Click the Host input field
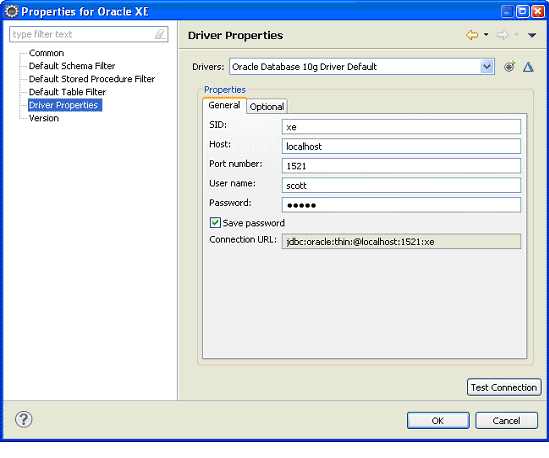This screenshot has width=549, height=458. pyautogui.click(x=401, y=146)
